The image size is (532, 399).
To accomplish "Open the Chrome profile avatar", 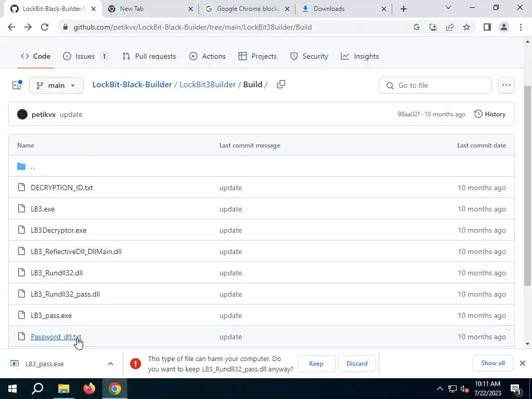I will (504, 27).
